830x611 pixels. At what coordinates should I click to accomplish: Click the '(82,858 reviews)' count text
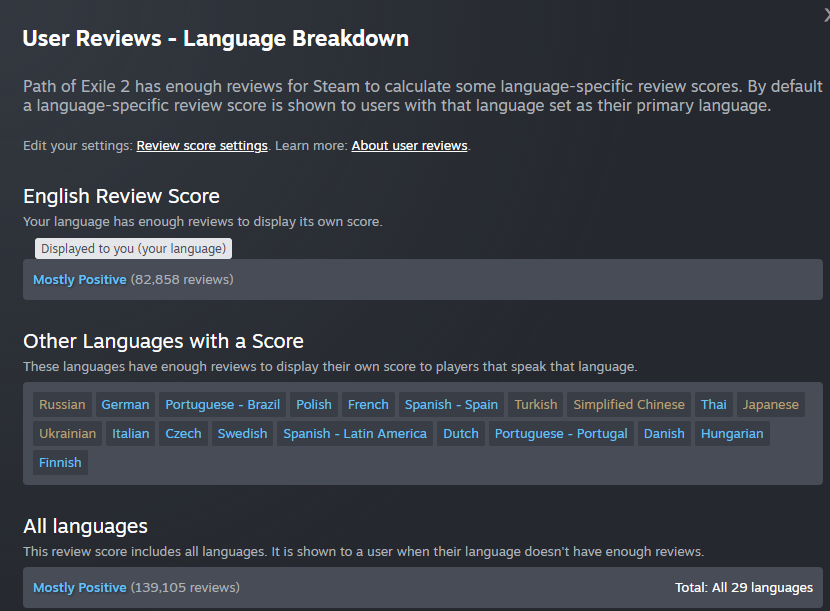[182, 280]
